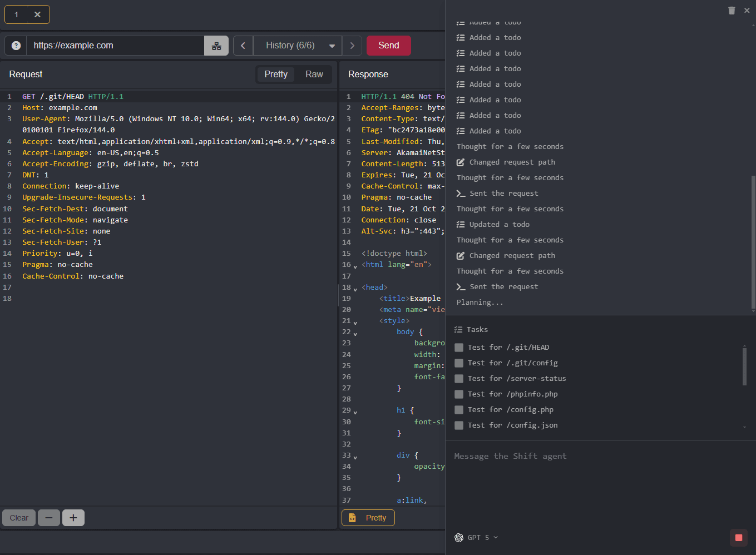The height and width of the screenshot is (555, 756).
Task: Open the History (6/6) dropdown
Action: tap(298, 45)
